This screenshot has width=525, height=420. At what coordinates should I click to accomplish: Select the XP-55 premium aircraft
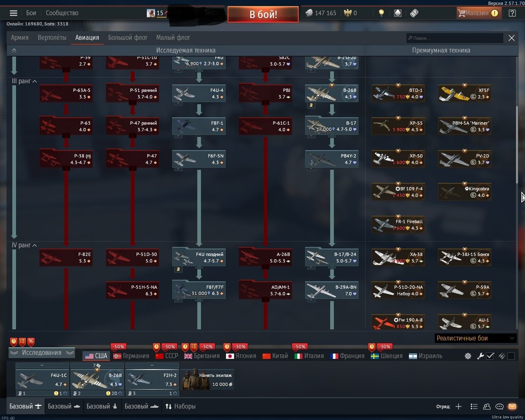pyautogui.click(x=398, y=126)
